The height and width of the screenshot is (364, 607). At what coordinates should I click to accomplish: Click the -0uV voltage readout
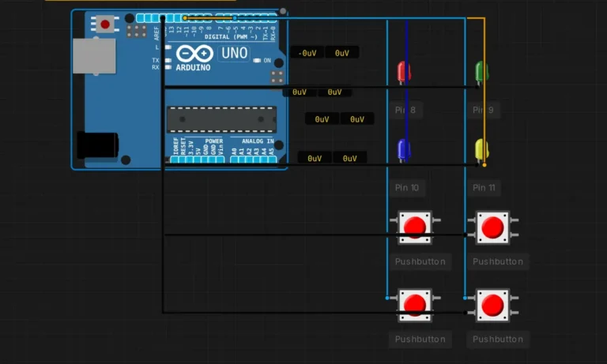tap(307, 53)
